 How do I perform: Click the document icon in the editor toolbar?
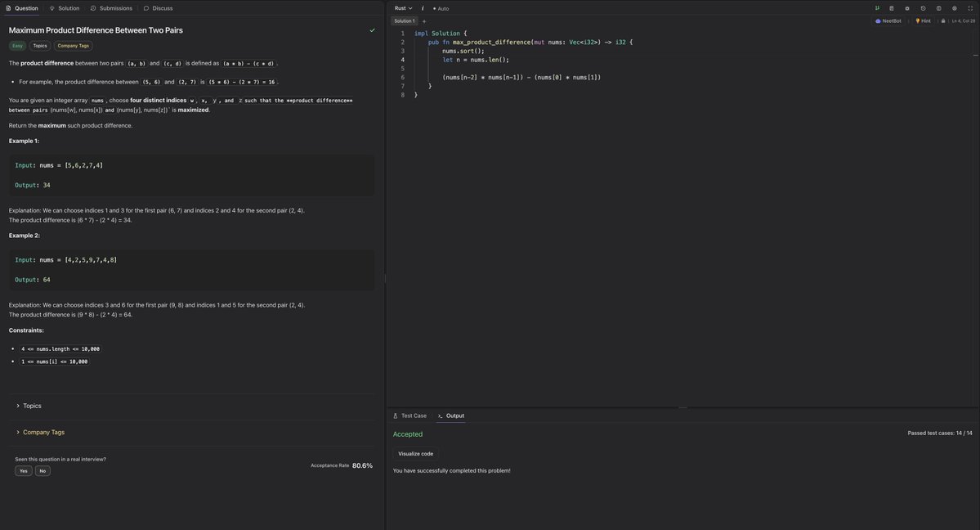892,8
